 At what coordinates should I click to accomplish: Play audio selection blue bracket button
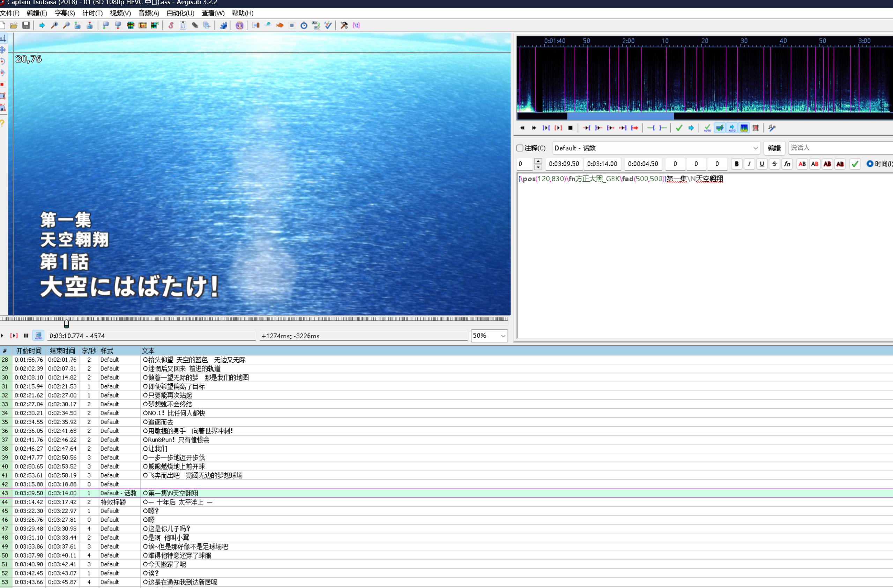[x=546, y=128]
